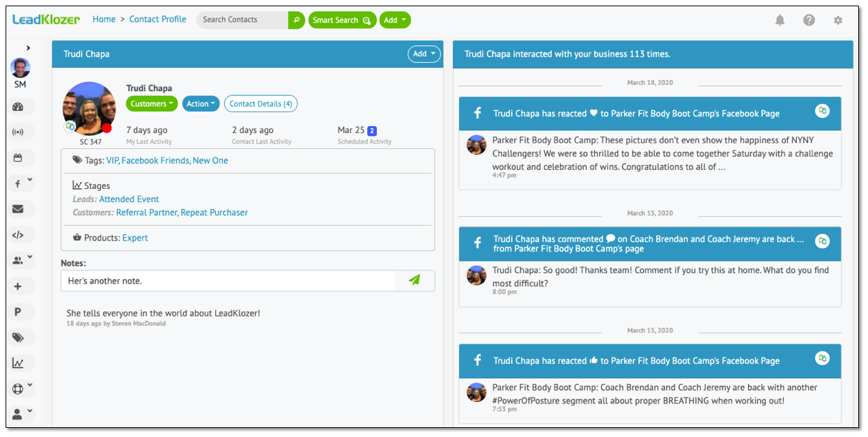
Task: Open the Customers dropdown
Action: 151,104
